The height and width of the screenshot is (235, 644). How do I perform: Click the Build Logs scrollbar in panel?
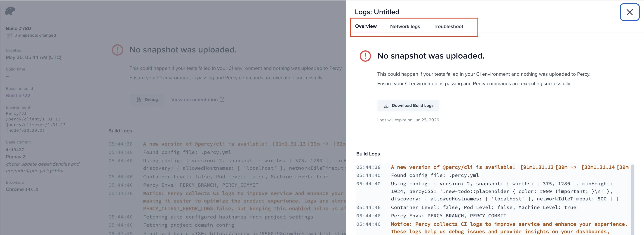(632, 200)
